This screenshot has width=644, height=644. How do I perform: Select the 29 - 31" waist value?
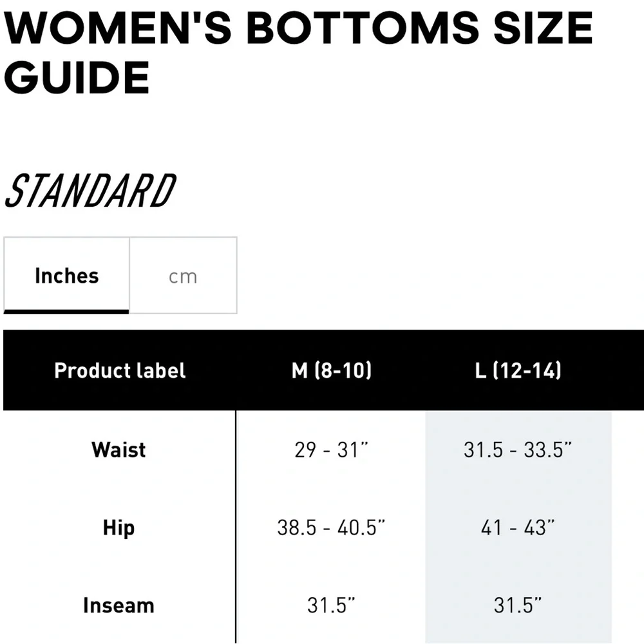click(x=331, y=450)
